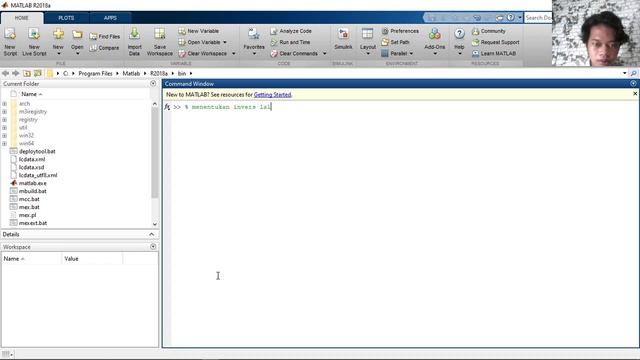This screenshot has width=640, height=360.
Task: Select mex.pl file
Action: (x=27, y=215)
